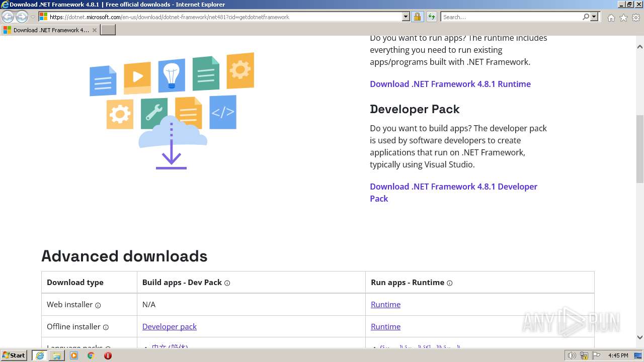Click info icon next to Run apps - Runtime
This screenshot has height=362, width=644.
(x=449, y=283)
